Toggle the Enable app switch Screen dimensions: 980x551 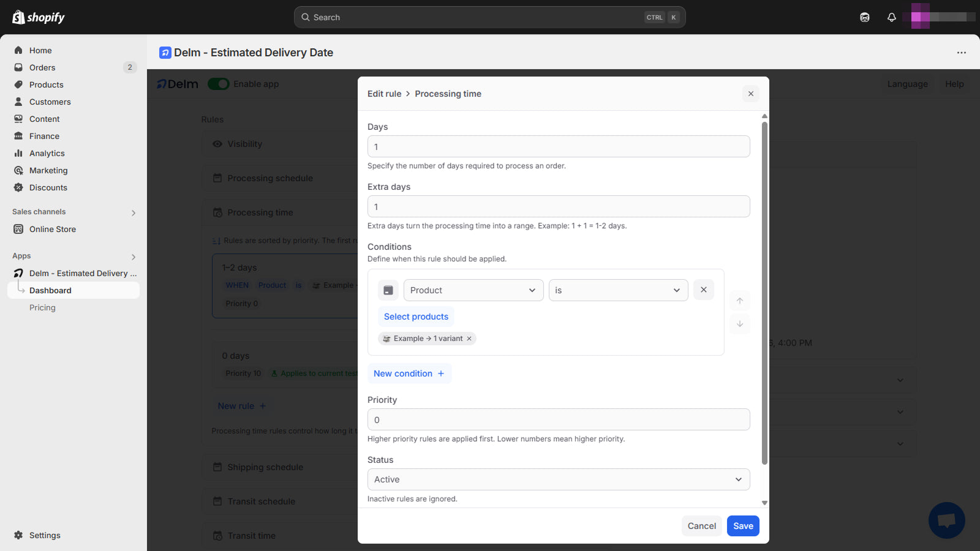pyautogui.click(x=219, y=84)
